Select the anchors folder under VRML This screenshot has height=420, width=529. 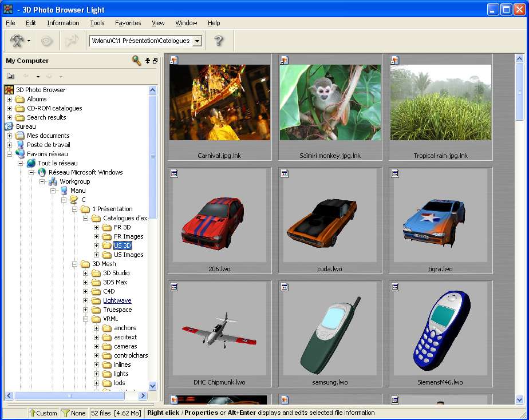pyautogui.click(x=125, y=328)
